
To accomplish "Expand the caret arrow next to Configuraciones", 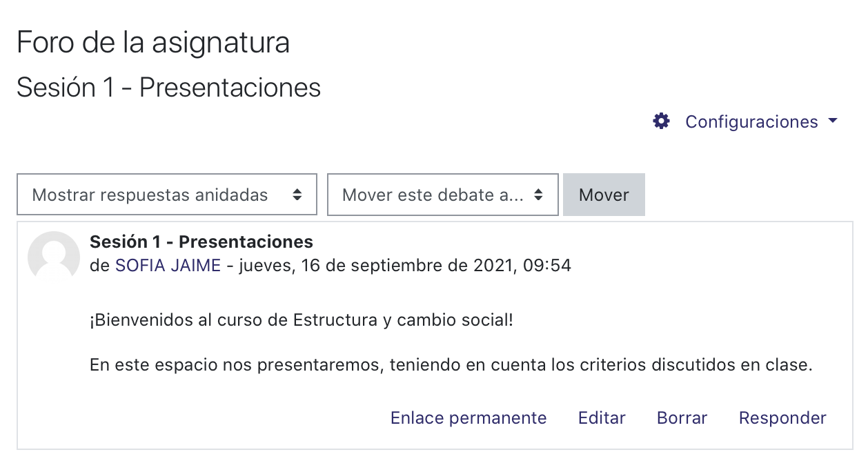I will pyautogui.click(x=833, y=121).
